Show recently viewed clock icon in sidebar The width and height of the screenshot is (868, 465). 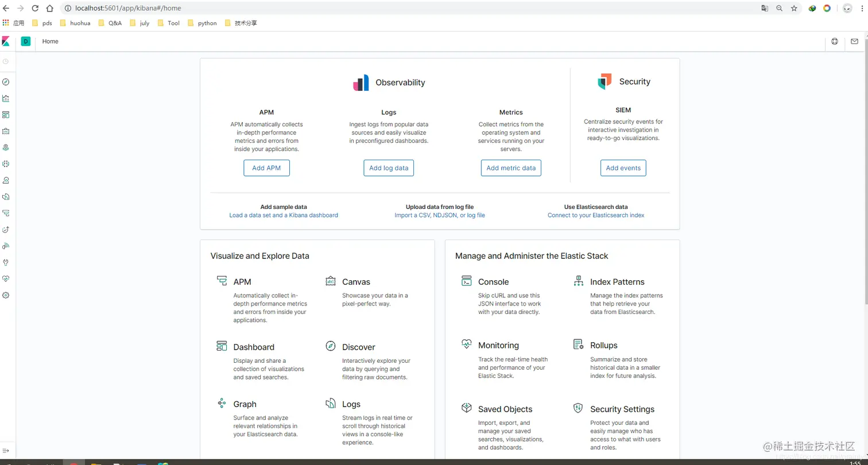click(6, 61)
